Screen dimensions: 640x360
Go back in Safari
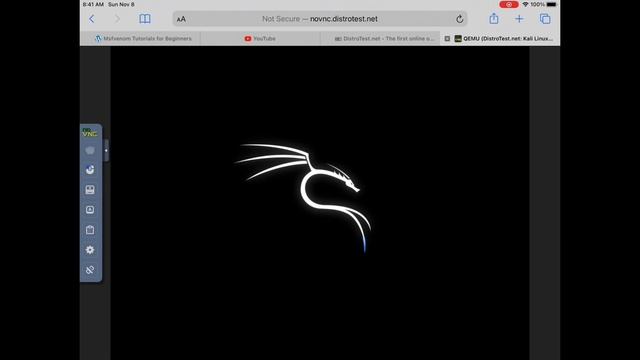92,19
